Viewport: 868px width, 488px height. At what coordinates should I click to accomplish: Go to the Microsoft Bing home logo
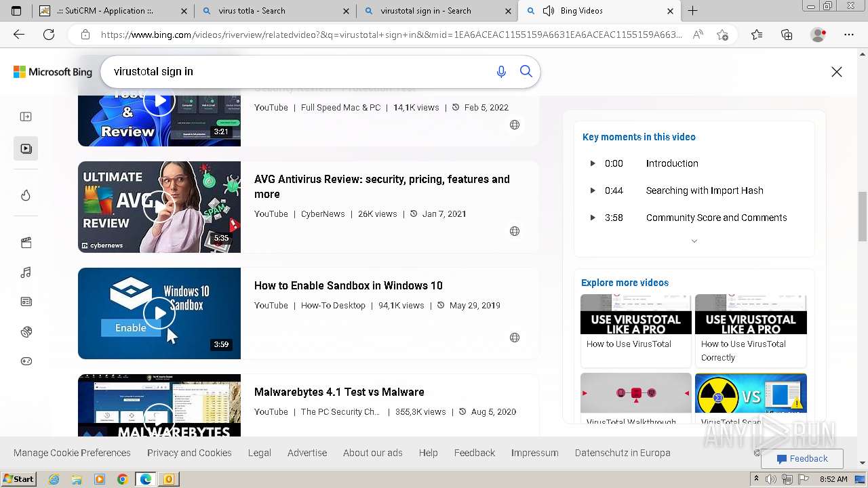click(53, 72)
